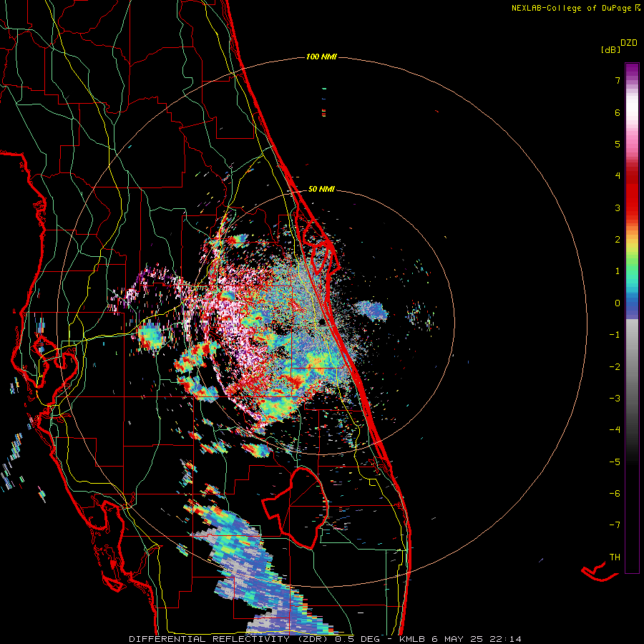Click the -2 value on color scale

(615, 367)
